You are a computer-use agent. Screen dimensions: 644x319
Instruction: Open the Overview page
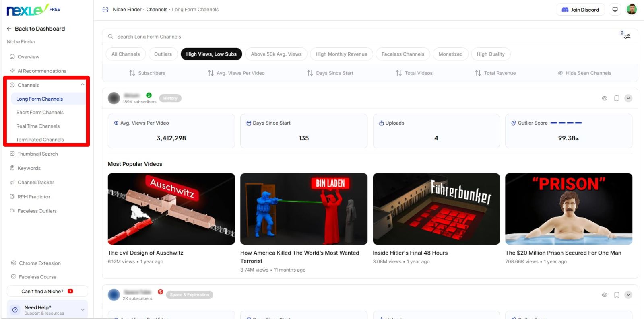(x=28, y=57)
